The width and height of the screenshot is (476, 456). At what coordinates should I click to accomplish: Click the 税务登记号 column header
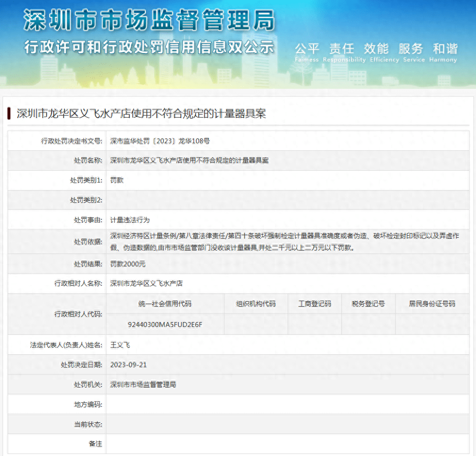pos(368,304)
